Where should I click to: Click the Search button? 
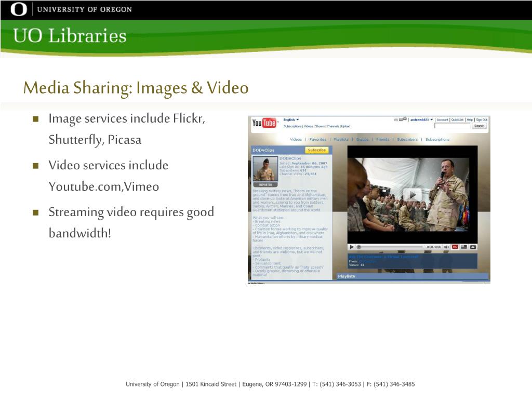click(479, 126)
